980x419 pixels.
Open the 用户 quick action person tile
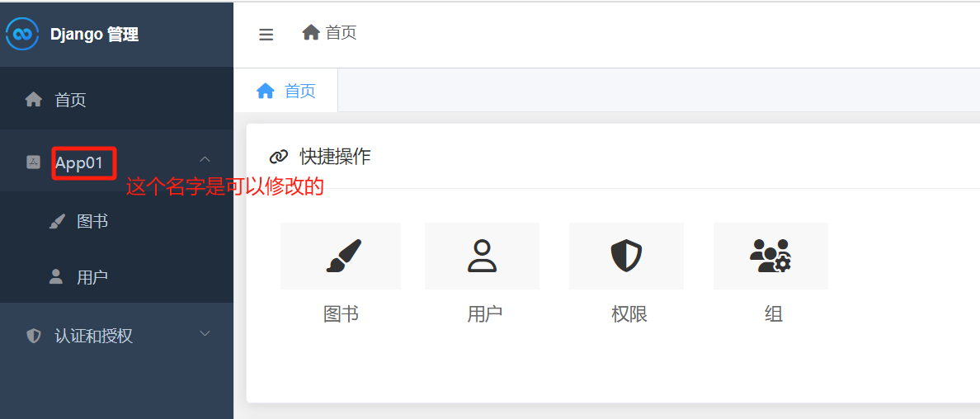pyautogui.click(x=482, y=256)
